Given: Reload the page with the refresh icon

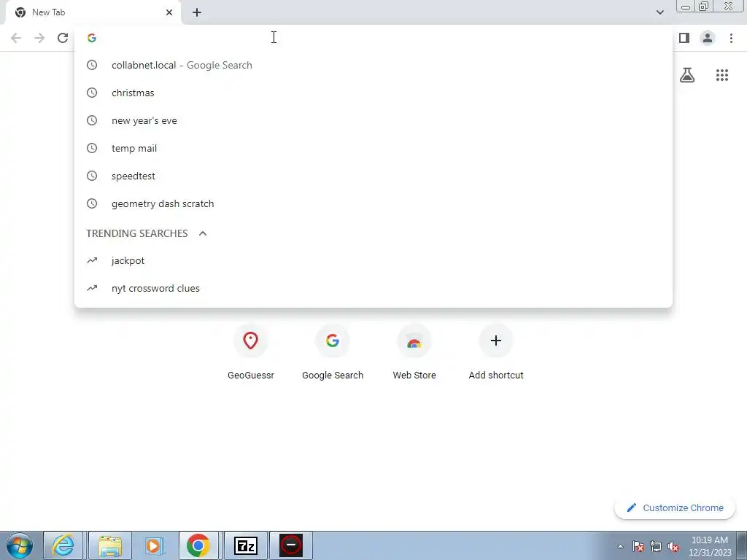Looking at the screenshot, I should click(x=63, y=38).
